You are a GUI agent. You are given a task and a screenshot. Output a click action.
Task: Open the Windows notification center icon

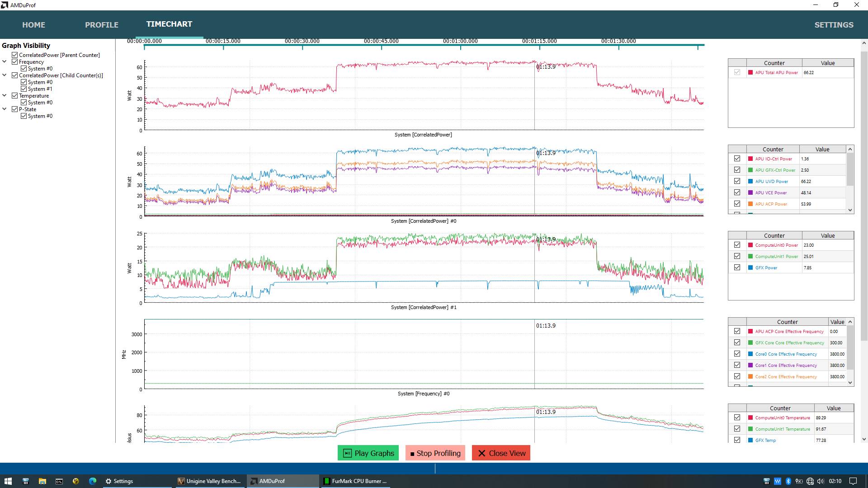(x=853, y=481)
